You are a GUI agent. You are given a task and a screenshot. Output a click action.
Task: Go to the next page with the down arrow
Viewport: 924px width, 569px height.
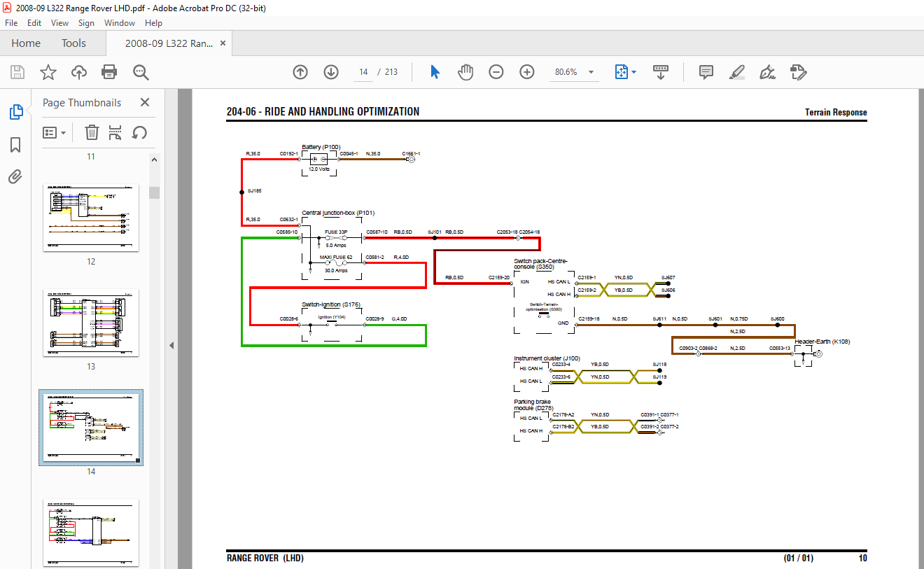pyautogui.click(x=331, y=72)
